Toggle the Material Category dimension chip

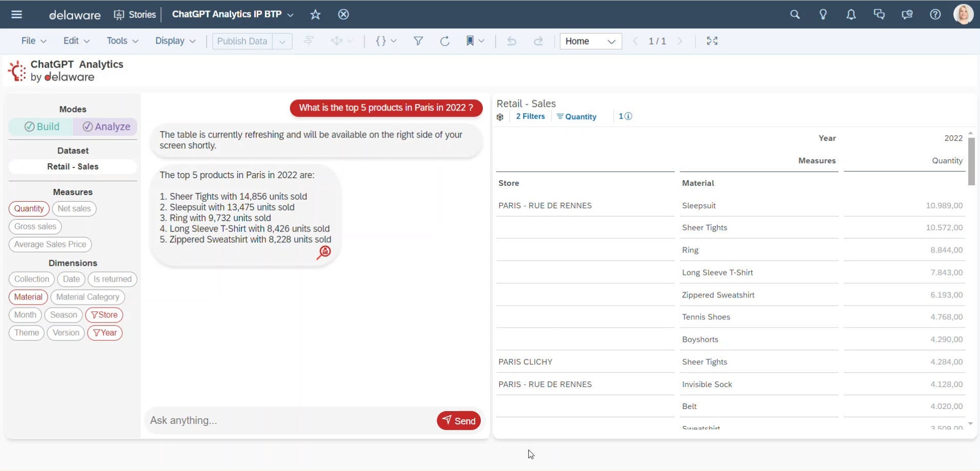[87, 297]
